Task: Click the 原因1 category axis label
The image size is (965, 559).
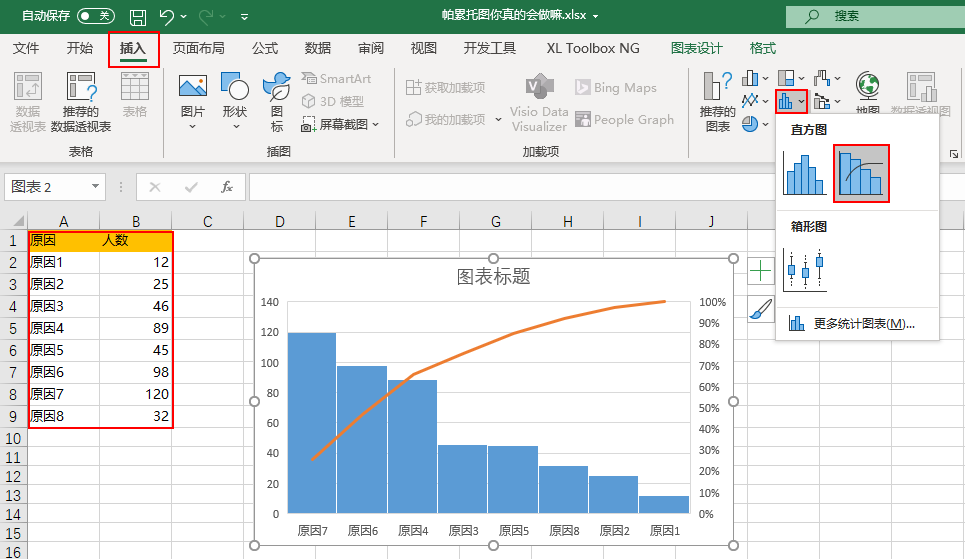Action: [x=665, y=531]
